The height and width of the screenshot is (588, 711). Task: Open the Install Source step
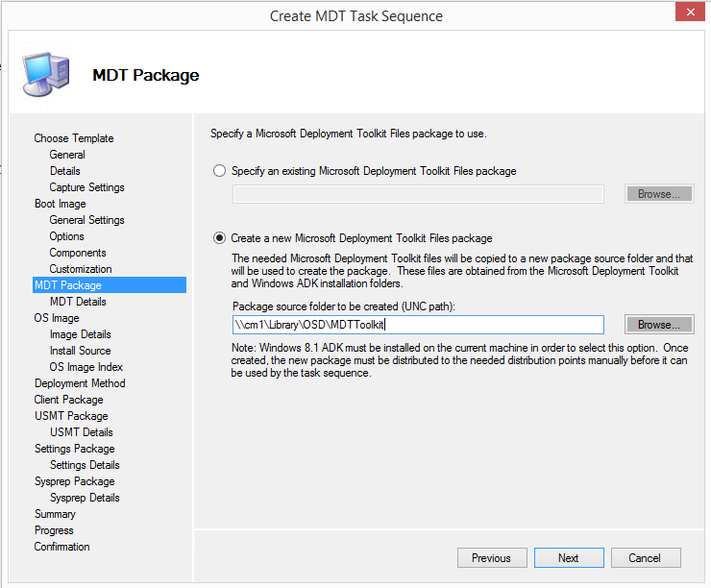[x=81, y=351]
